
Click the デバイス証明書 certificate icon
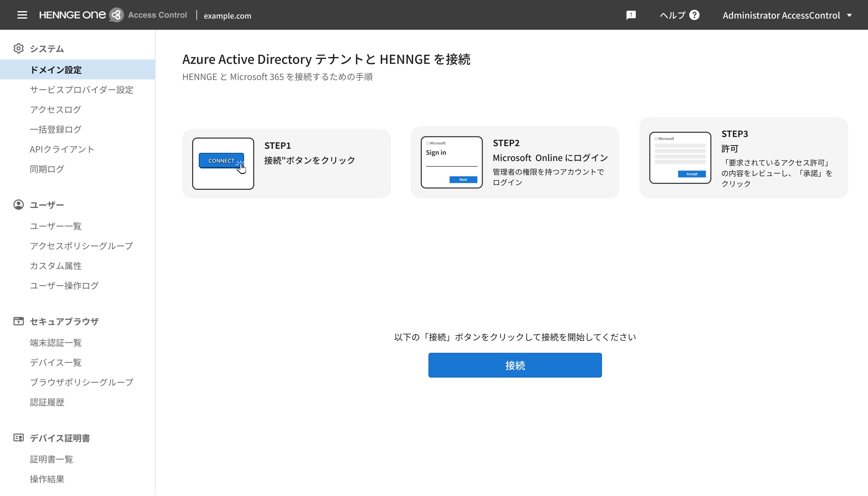pyautogui.click(x=18, y=438)
